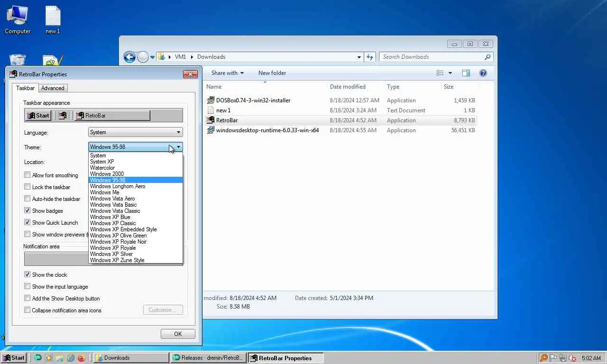Open the Share with dropdown

click(x=227, y=73)
